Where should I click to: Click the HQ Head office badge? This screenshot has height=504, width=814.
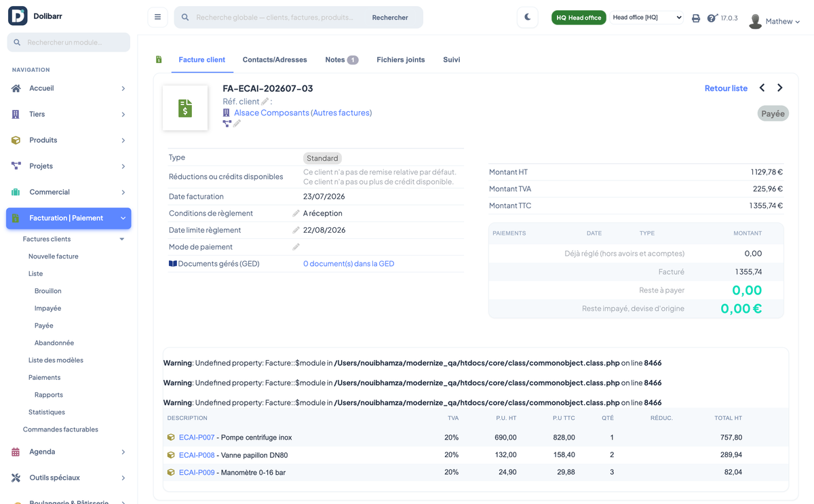pos(579,18)
